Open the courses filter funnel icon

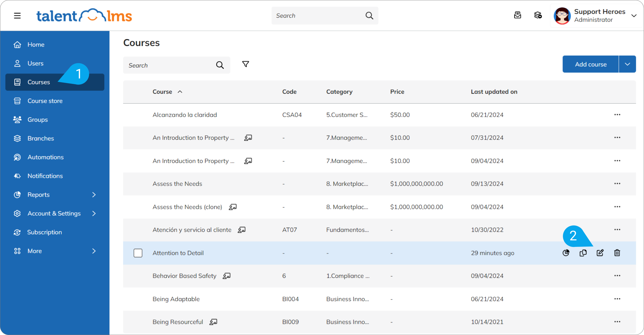[x=245, y=64]
